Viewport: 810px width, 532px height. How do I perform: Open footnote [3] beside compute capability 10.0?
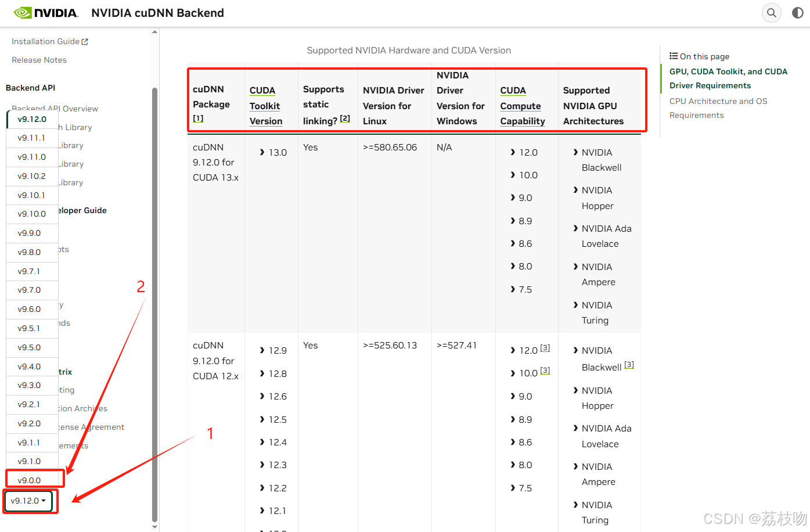545,371
